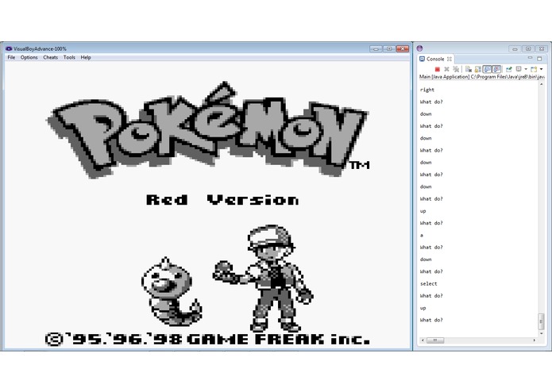Click the 'a' line in console output
The image size is (552, 392).
point(422,235)
